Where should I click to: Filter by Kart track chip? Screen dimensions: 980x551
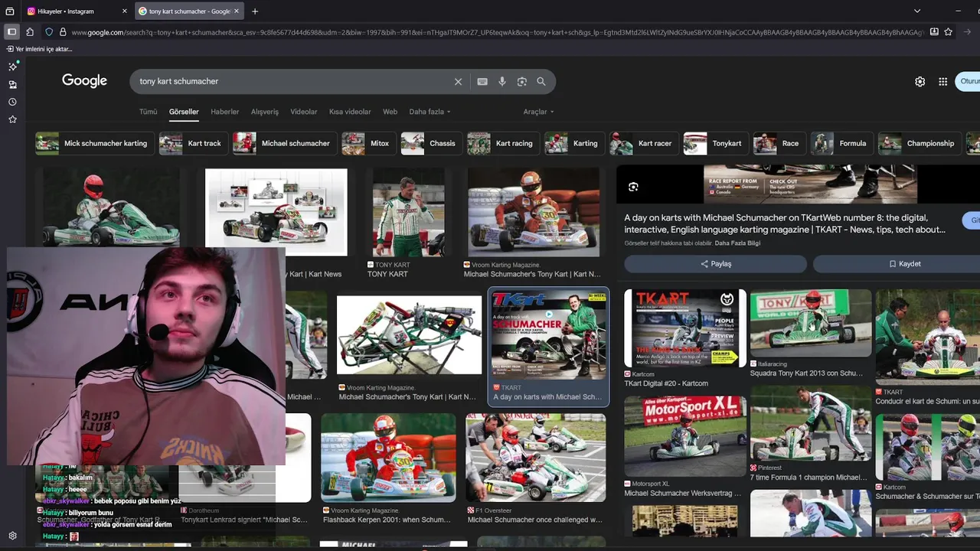[x=193, y=143]
